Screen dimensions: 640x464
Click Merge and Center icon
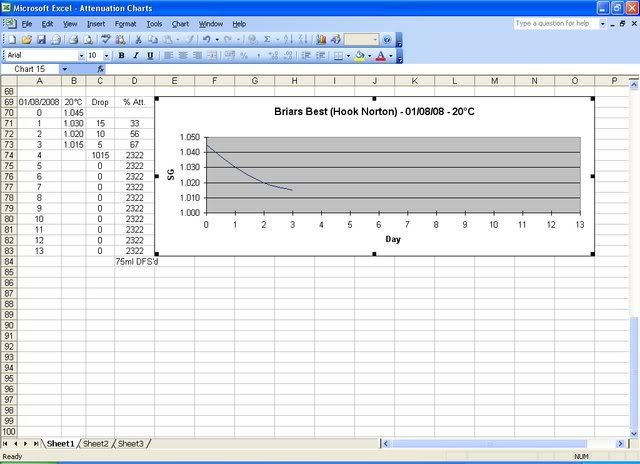pyautogui.click(x=211, y=56)
